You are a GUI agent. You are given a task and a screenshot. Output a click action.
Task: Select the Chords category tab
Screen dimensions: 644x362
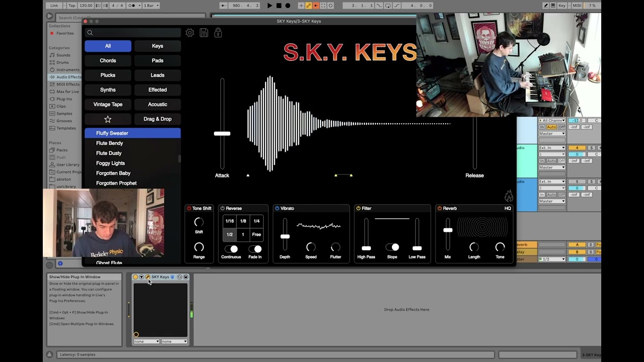click(108, 60)
